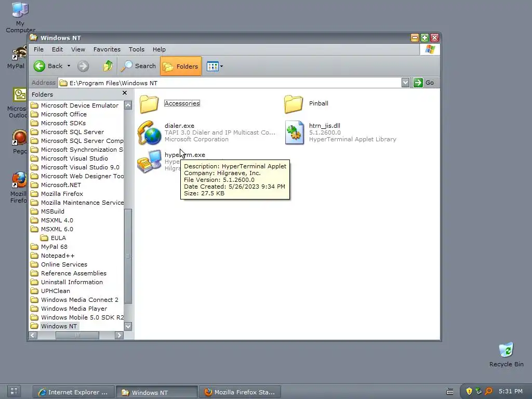Select MSXML 6.0 folder

pos(57,229)
